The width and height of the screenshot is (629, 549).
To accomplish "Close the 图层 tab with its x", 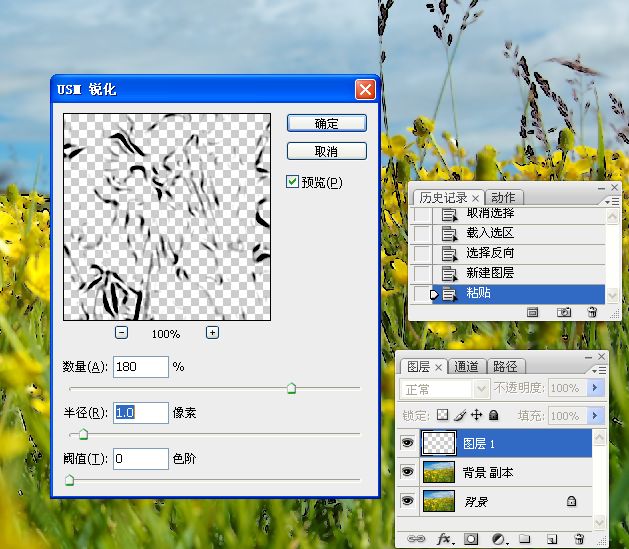I will pyautogui.click(x=438, y=367).
